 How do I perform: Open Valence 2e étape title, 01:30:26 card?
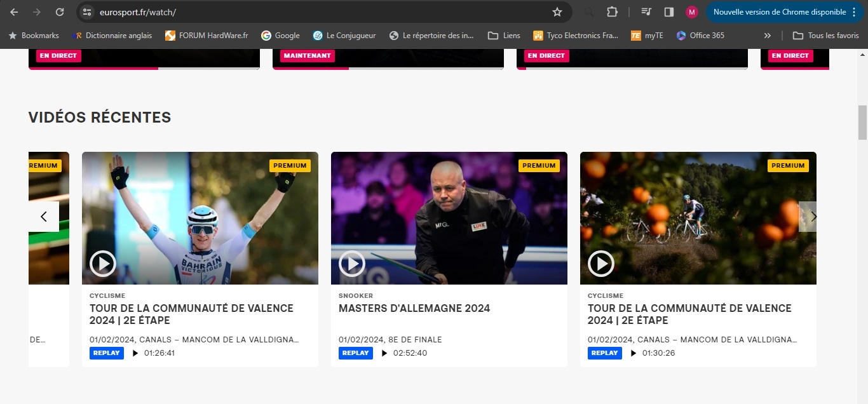pos(689,314)
